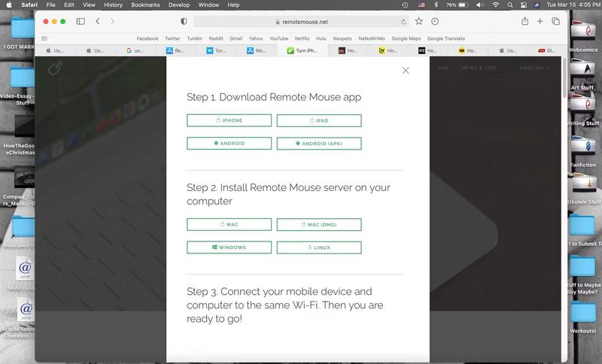Viewport: 602px width, 364px height.
Task: Open the History menu
Action: [x=114, y=5]
